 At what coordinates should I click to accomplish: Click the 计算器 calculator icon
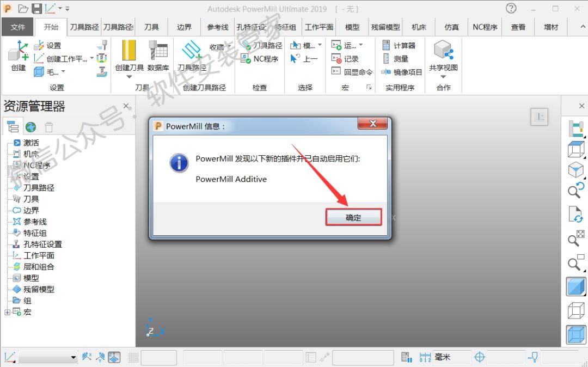387,46
